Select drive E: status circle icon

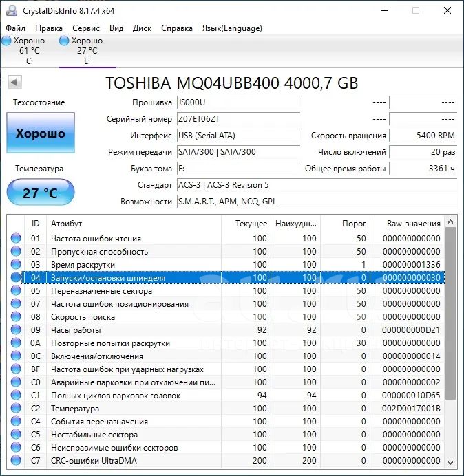point(64,41)
